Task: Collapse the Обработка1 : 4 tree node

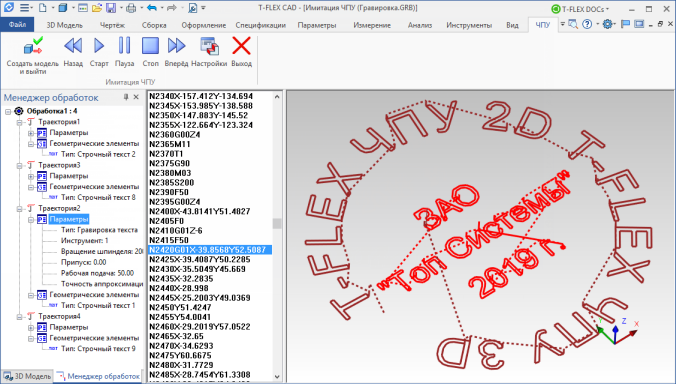Action: (x=8, y=111)
